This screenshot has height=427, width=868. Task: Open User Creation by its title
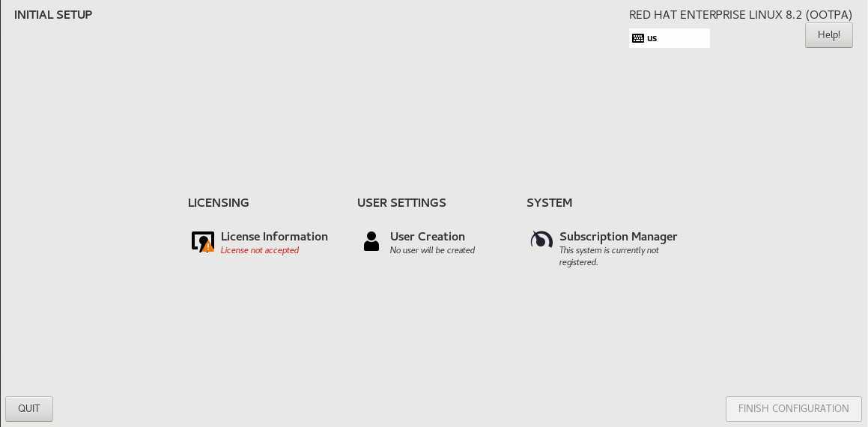point(428,237)
